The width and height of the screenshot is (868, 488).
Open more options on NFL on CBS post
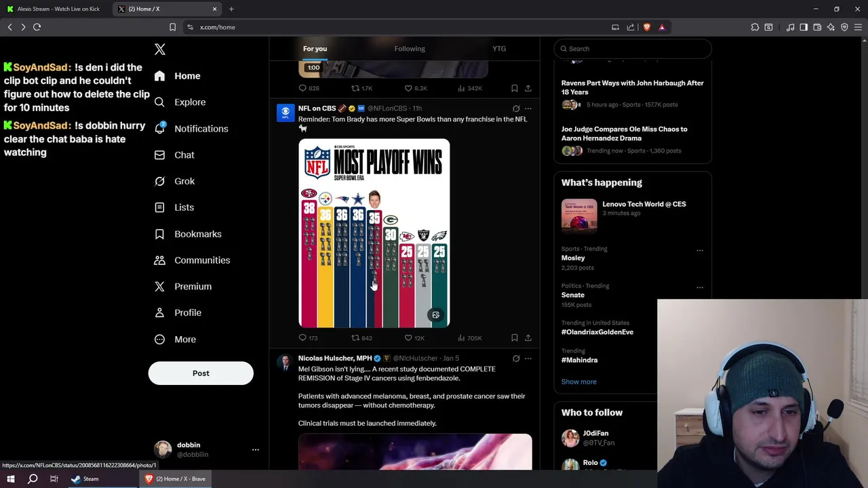click(528, 108)
